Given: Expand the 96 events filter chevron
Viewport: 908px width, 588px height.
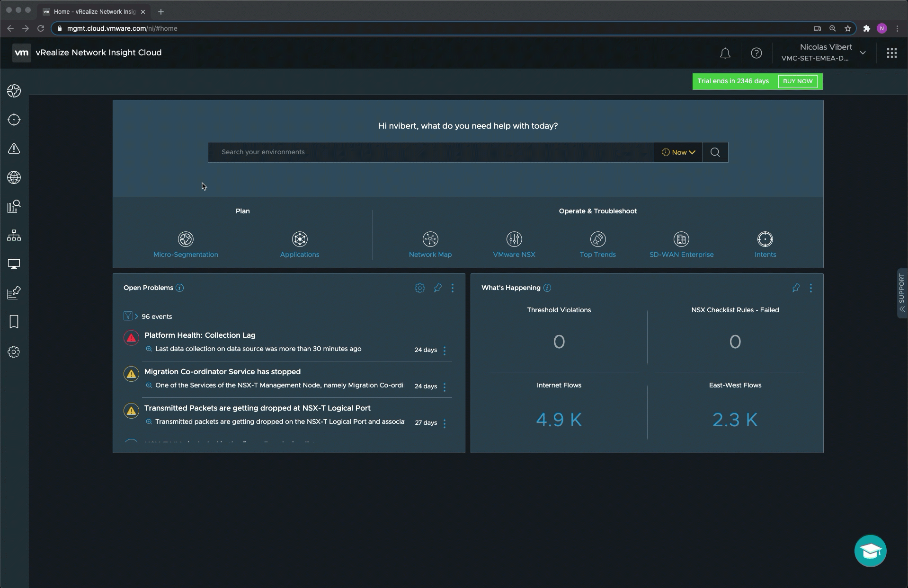Looking at the screenshot, I should coord(136,316).
